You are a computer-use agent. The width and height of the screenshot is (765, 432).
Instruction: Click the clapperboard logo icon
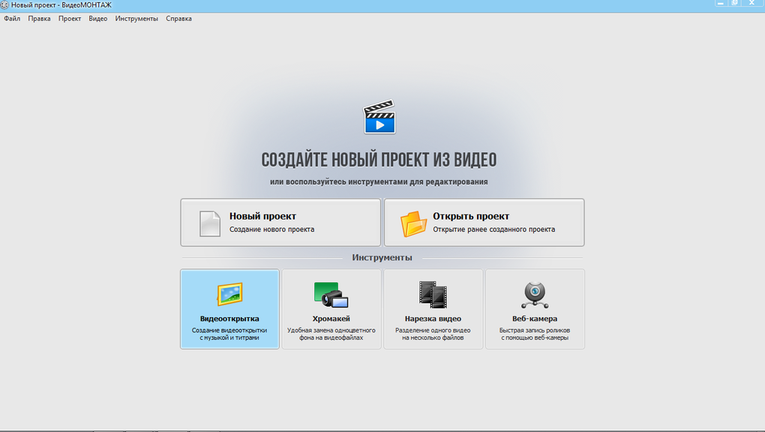[379, 117]
